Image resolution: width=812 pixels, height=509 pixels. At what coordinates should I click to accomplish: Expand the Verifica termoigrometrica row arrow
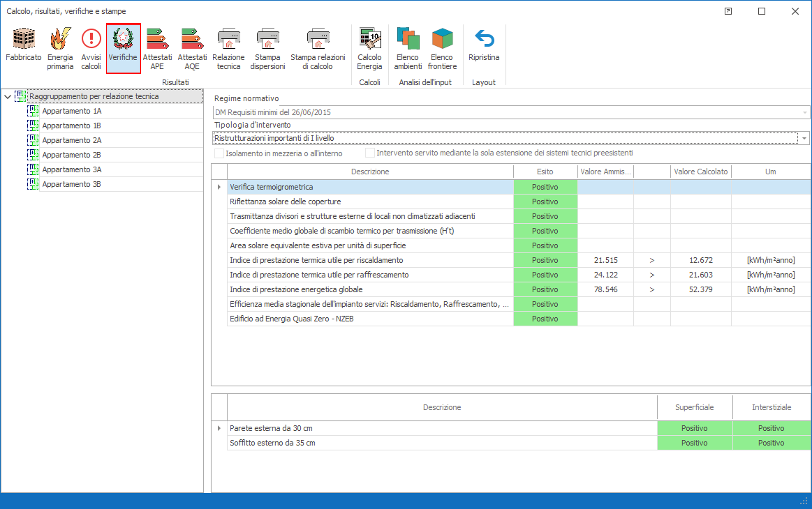(x=219, y=187)
